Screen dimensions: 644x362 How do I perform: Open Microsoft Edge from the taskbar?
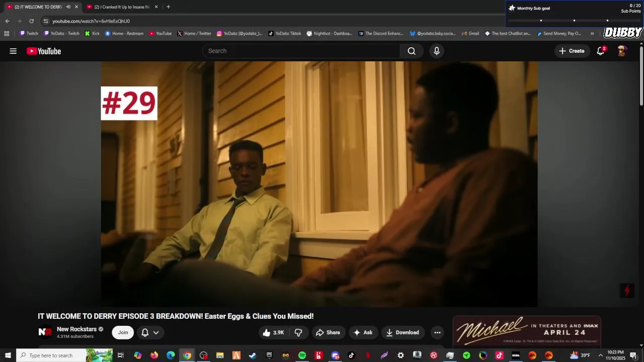171,355
